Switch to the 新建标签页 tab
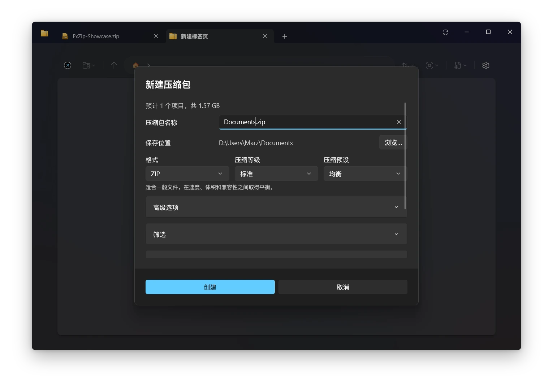Image resolution: width=553 pixels, height=392 pixels. click(220, 36)
